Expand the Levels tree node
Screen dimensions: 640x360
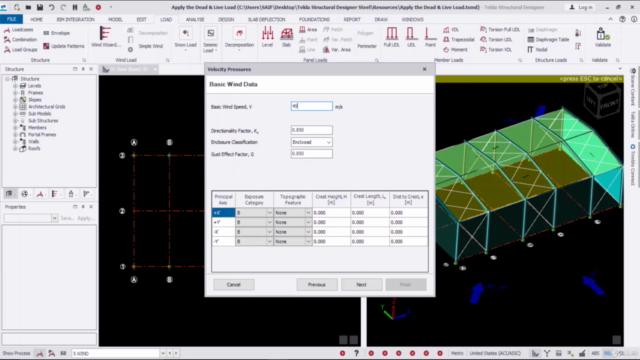coord(15,86)
